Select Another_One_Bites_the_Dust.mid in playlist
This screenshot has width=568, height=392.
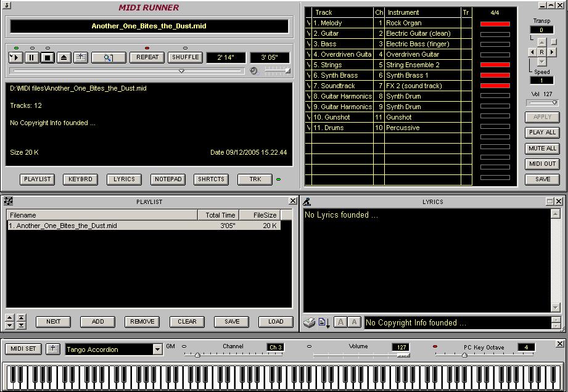pos(144,226)
